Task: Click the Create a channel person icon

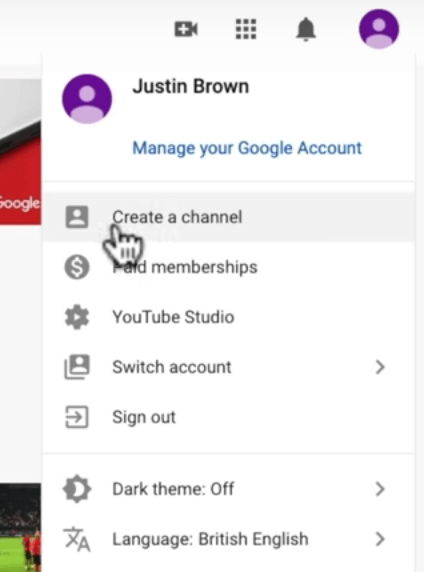Action: click(77, 217)
